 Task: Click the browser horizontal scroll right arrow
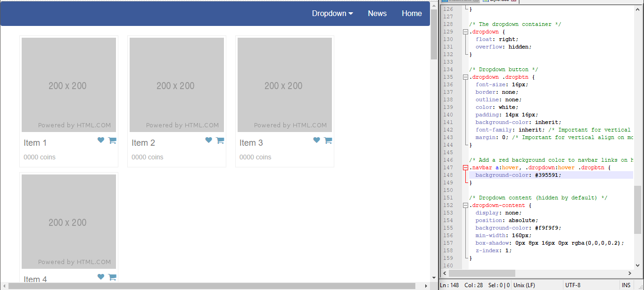click(x=426, y=286)
